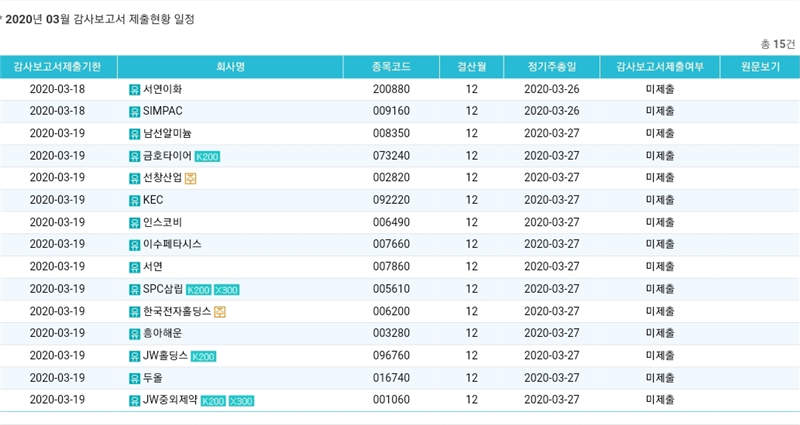Image resolution: width=800 pixels, height=425 pixels.
Task: Click the 유 market icon beside JW홀딩스
Action: (x=134, y=356)
